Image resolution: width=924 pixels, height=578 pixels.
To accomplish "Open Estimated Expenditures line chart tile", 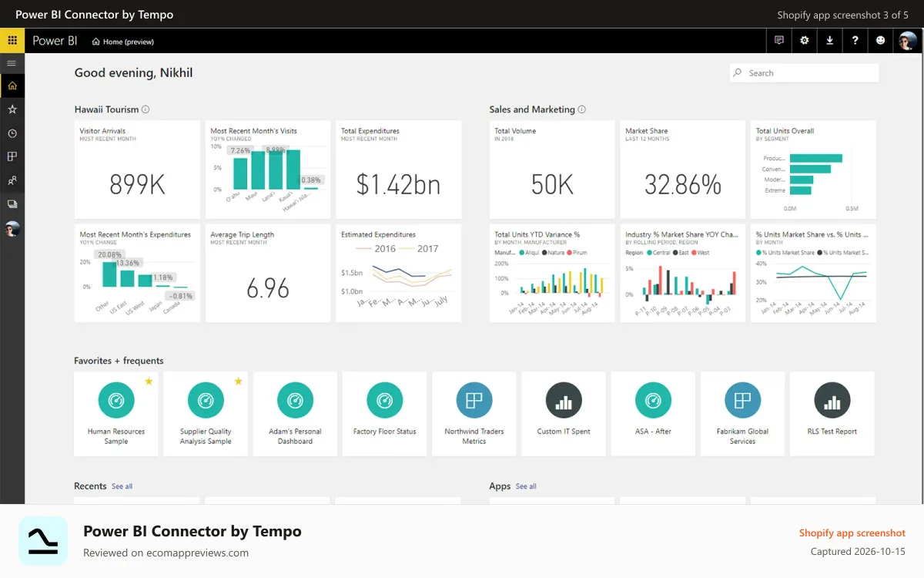I will 399,273.
